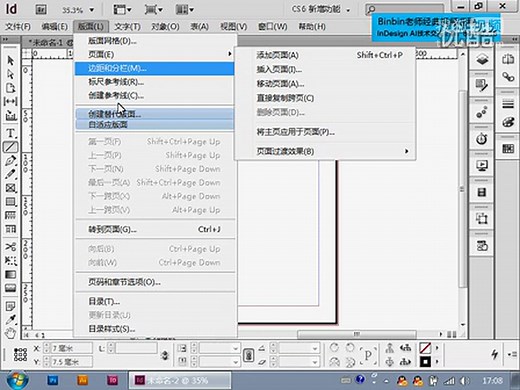Open the File menu

click(18, 26)
